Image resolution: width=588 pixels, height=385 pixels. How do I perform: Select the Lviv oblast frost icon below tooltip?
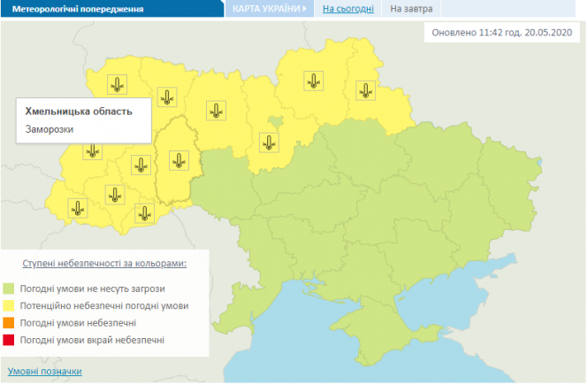point(93,152)
